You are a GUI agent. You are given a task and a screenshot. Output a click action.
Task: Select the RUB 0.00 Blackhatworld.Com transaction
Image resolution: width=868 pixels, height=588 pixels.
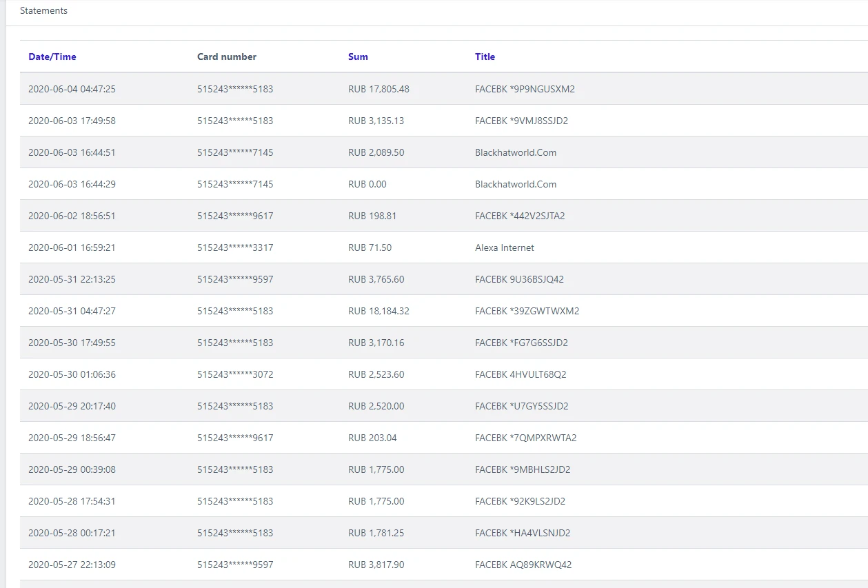pos(444,184)
